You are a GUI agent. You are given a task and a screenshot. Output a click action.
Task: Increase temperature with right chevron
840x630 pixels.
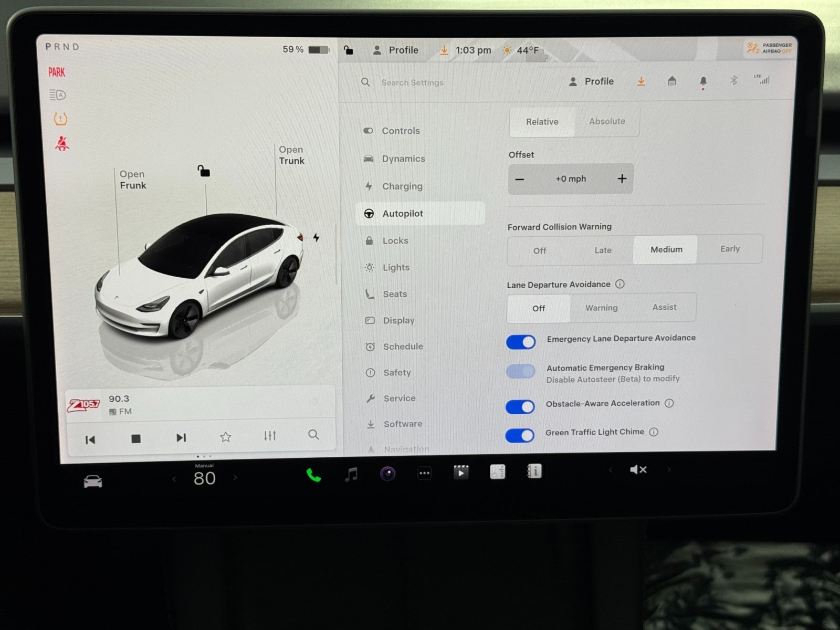tap(235, 478)
